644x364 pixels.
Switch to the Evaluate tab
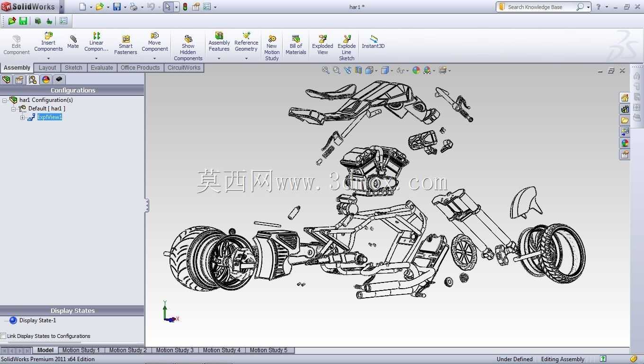click(x=102, y=68)
